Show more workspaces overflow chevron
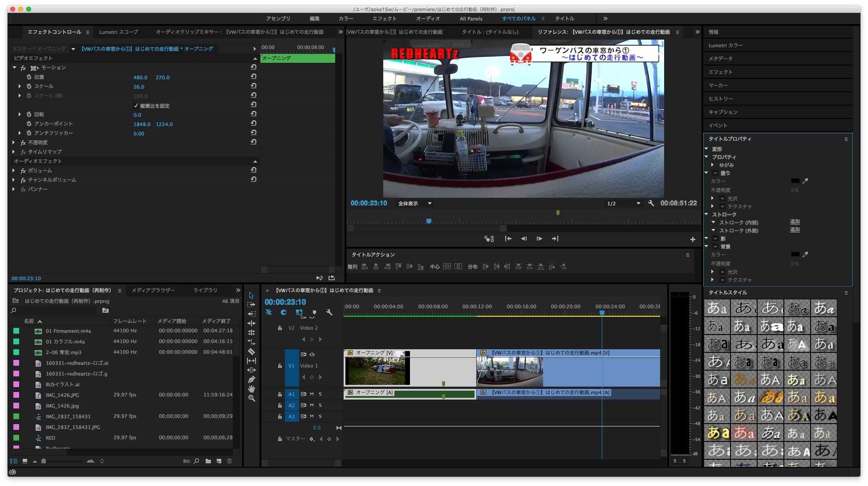This screenshot has width=868, height=486. 605,19
